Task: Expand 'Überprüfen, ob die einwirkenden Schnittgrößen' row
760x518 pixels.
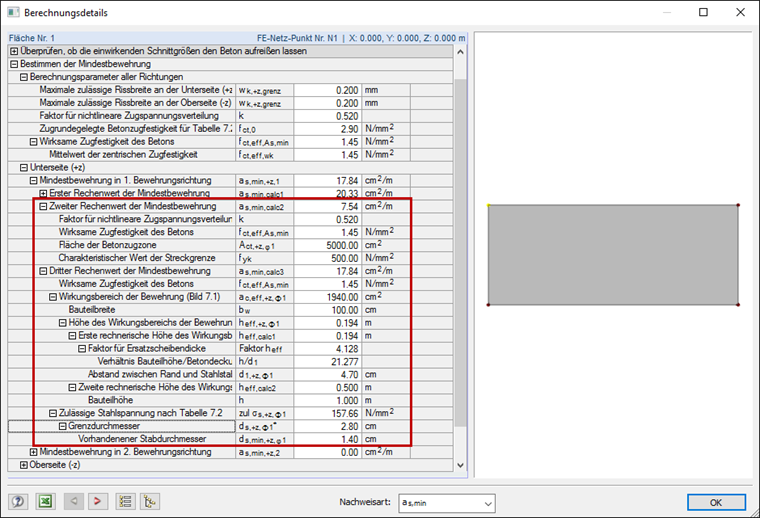Action: pos(14,51)
